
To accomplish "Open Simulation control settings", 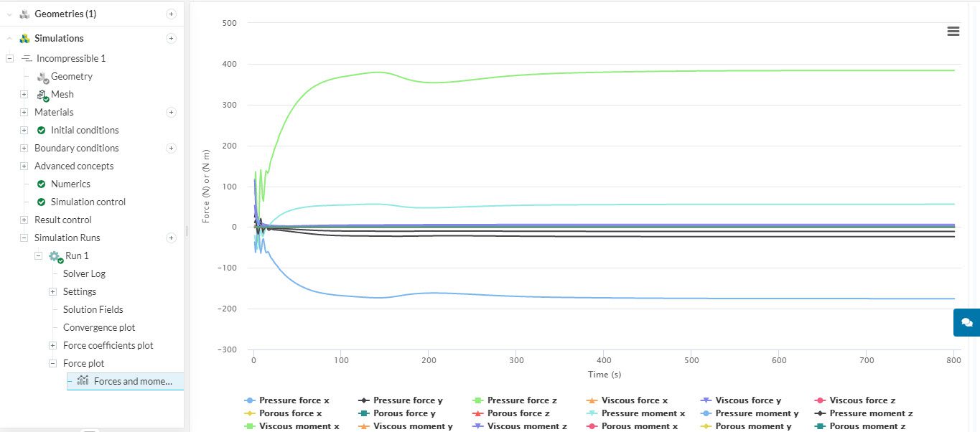I will click(88, 202).
